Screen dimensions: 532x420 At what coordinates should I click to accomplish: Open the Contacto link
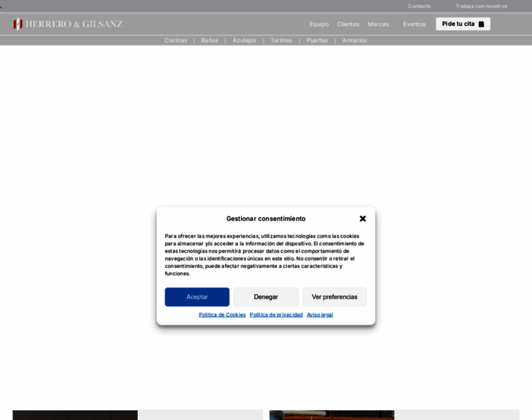419,6
